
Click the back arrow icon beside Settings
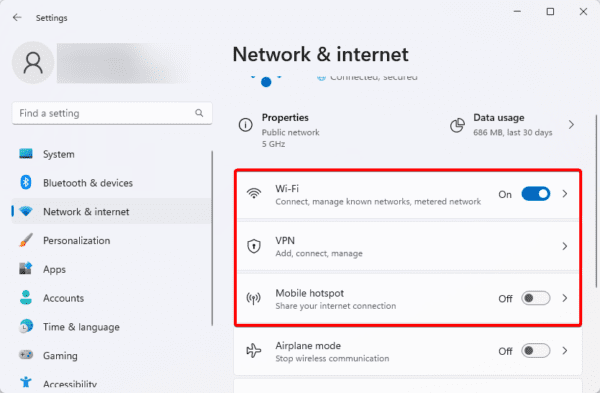[17, 18]
